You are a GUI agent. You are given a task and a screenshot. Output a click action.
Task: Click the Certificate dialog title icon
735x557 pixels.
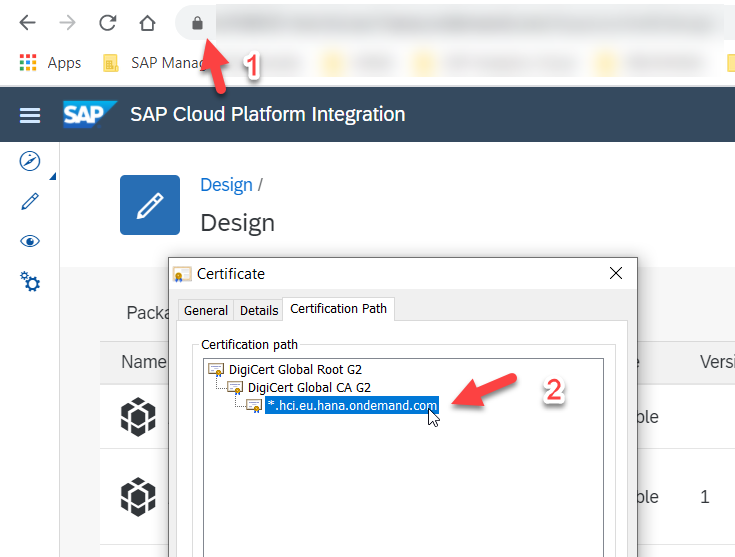pos(182,274)
